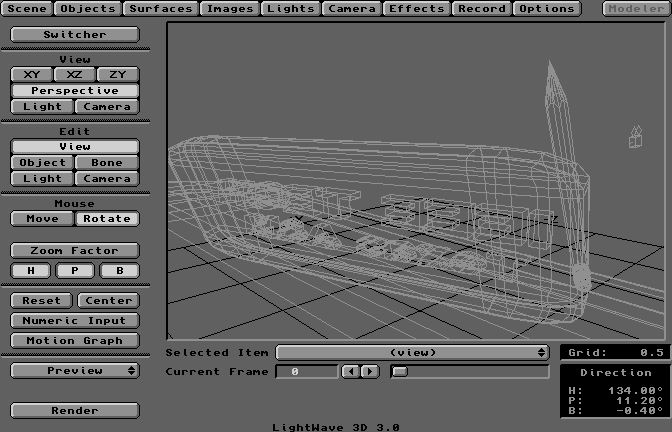Image resolution: width=672 pixels, height=432 pixels.
Task: Click the camera wireframe icon in viewport
Action: coord(636,137)
